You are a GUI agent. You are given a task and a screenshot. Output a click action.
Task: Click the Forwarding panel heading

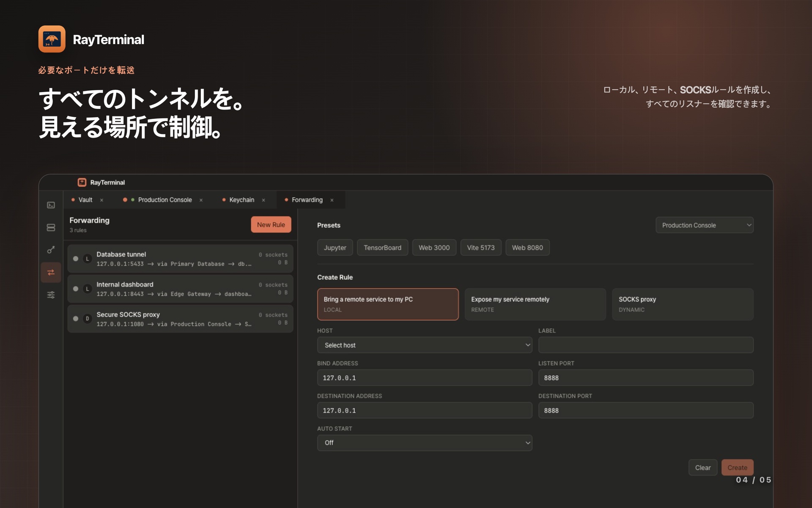pyautogui.click(x=89, y=220)
